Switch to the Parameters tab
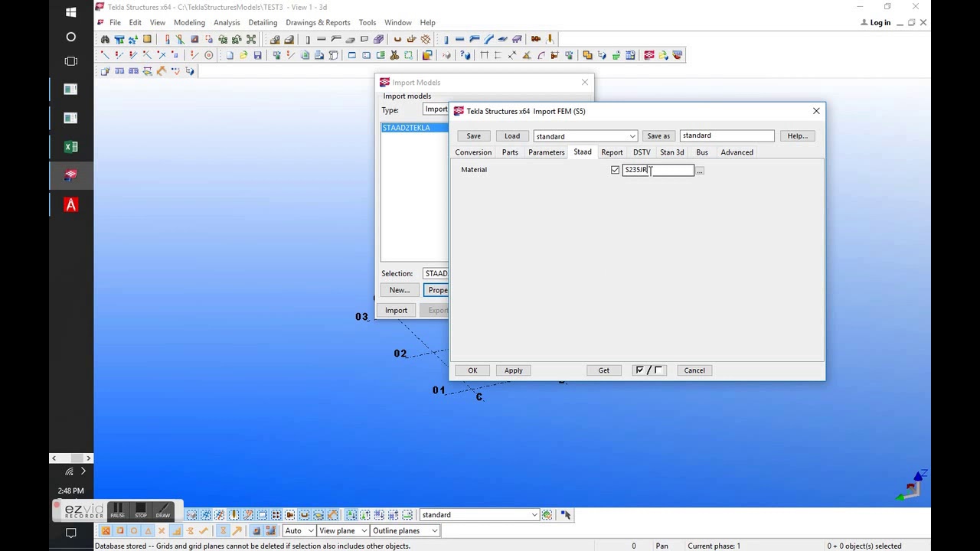 coord(546,152)
